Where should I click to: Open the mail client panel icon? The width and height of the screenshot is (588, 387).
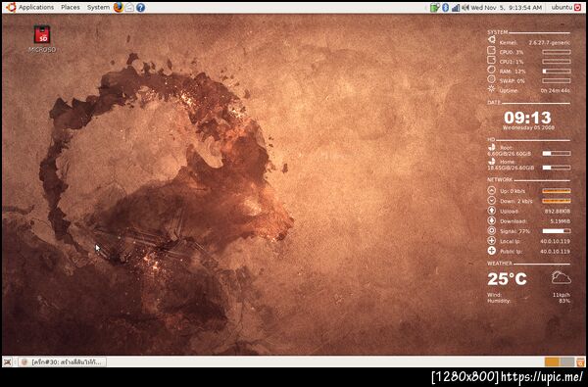click(x=129, y=7)
